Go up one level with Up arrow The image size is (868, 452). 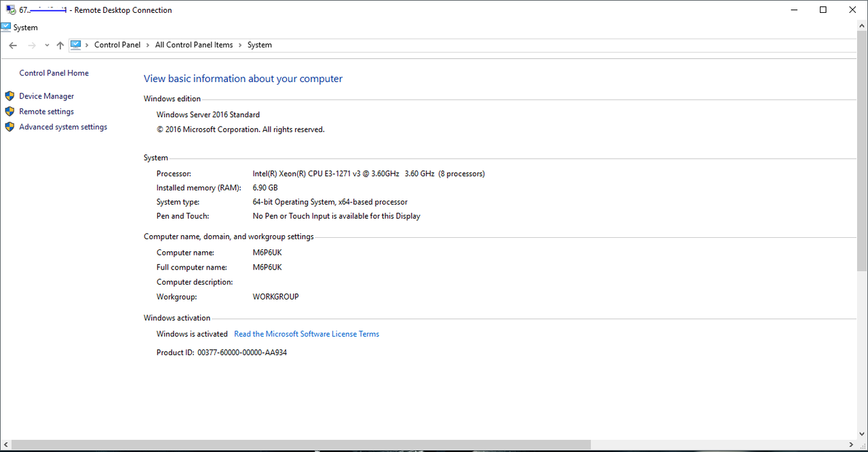click(60, 45)
